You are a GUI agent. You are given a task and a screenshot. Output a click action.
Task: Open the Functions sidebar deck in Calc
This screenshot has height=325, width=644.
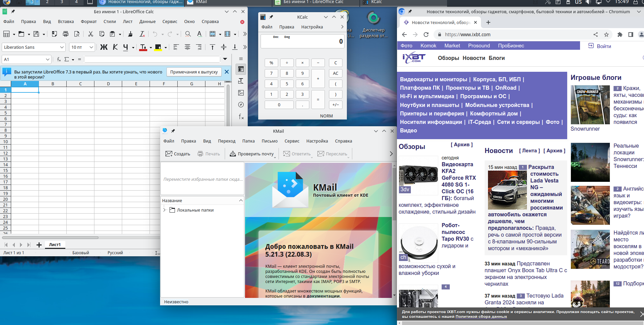tap(241, 116)
